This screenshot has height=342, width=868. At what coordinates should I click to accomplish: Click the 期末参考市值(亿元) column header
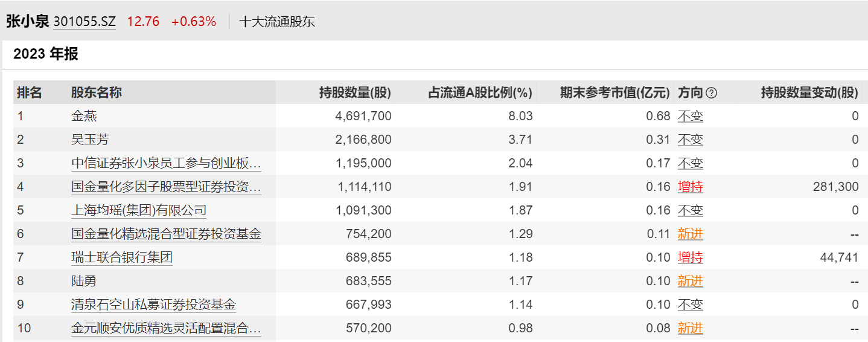pyautogui.click(x=615, y=93)
